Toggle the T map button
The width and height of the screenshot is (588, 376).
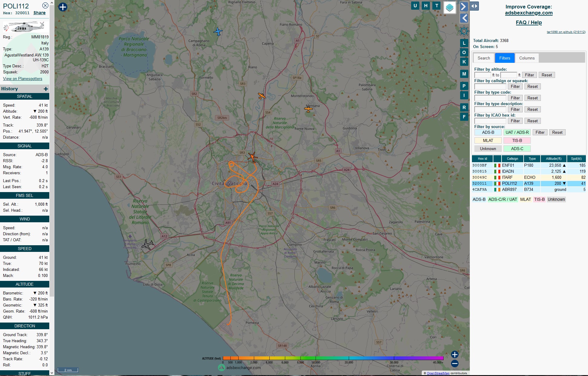(437, 6)
